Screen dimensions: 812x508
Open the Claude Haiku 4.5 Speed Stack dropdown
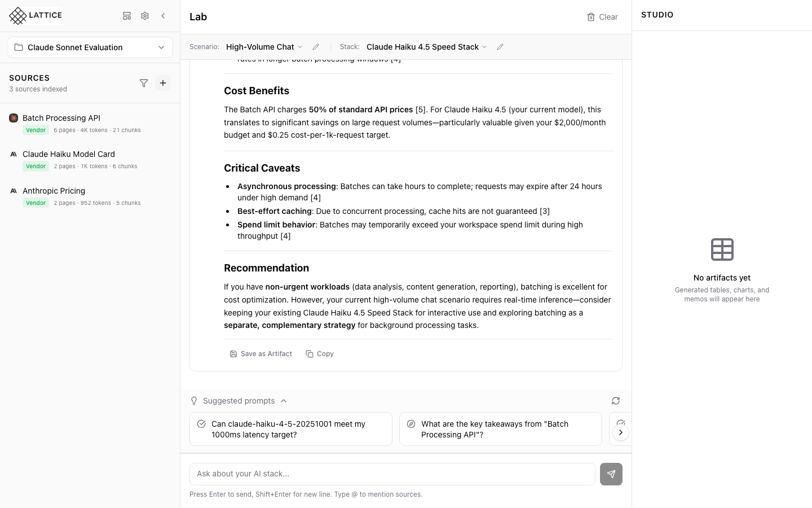(x=426, y=47)
